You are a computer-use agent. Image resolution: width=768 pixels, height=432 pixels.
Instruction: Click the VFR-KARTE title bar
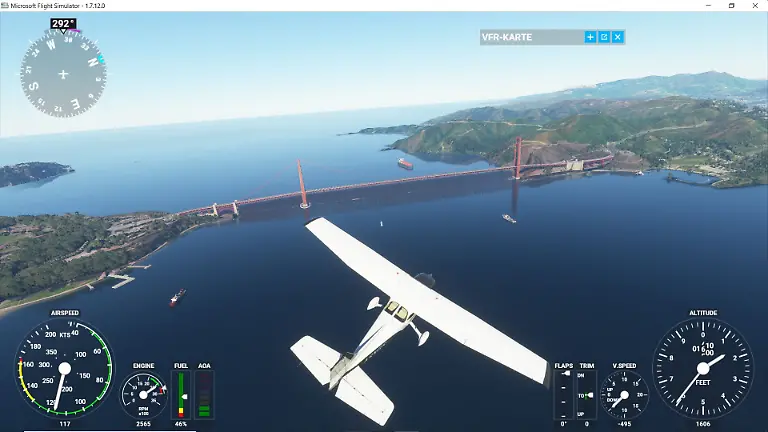pos(530,37)
